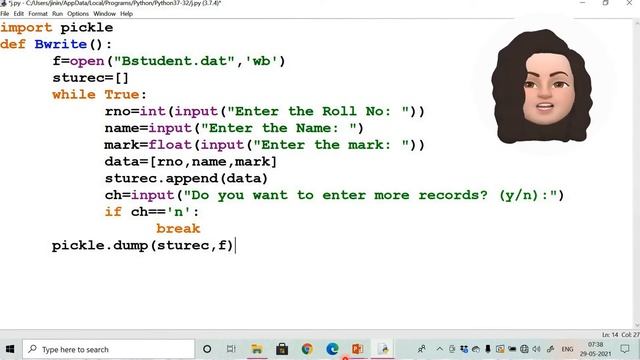Image resolution: width=640 pixels, height=360 pixels.
Task: Open Microsoft Store from the taskbar
Action: [x=282, y=349]
